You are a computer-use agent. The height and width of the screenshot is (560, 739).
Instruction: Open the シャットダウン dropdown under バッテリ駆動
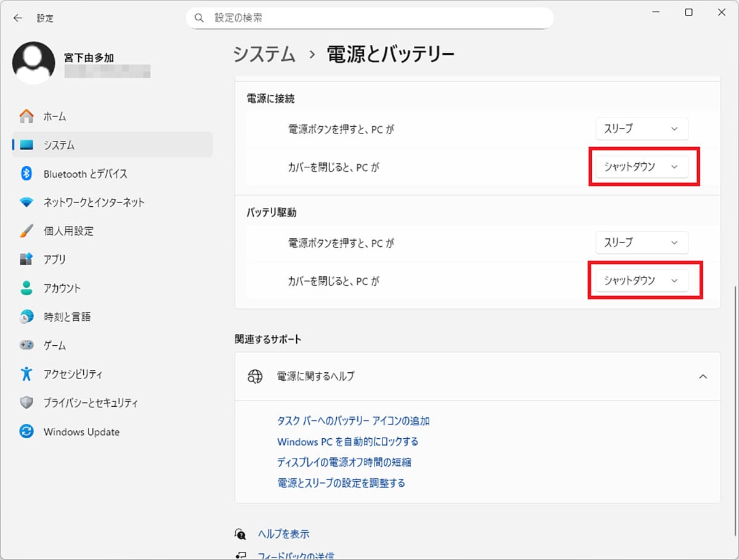click(642, 280)
